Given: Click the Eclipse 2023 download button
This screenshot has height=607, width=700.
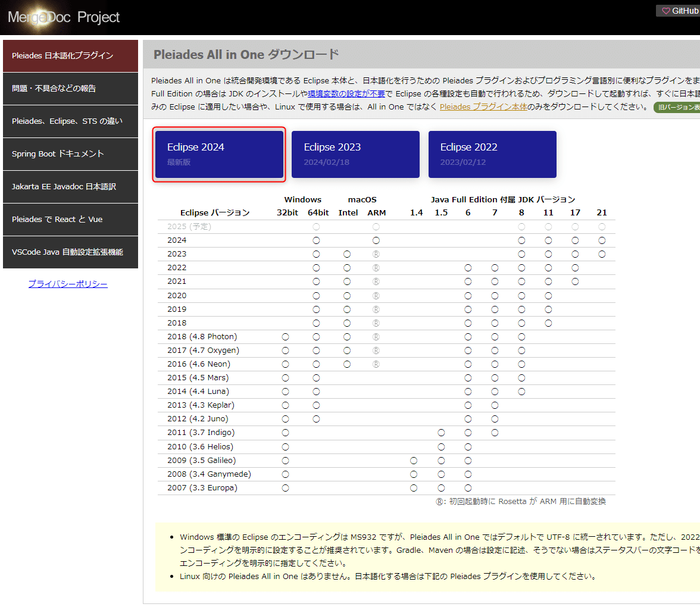Looking at the screenshot, I should click(355, 154).
